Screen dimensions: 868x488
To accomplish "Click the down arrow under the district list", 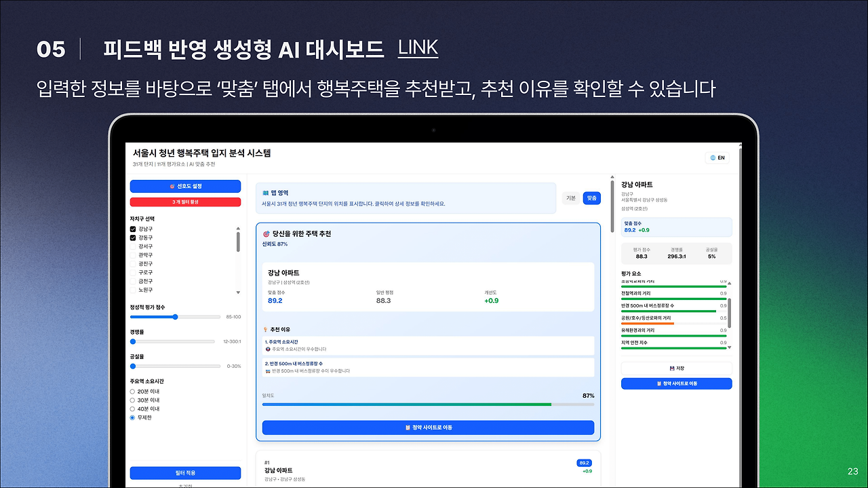I will (239, 292).
